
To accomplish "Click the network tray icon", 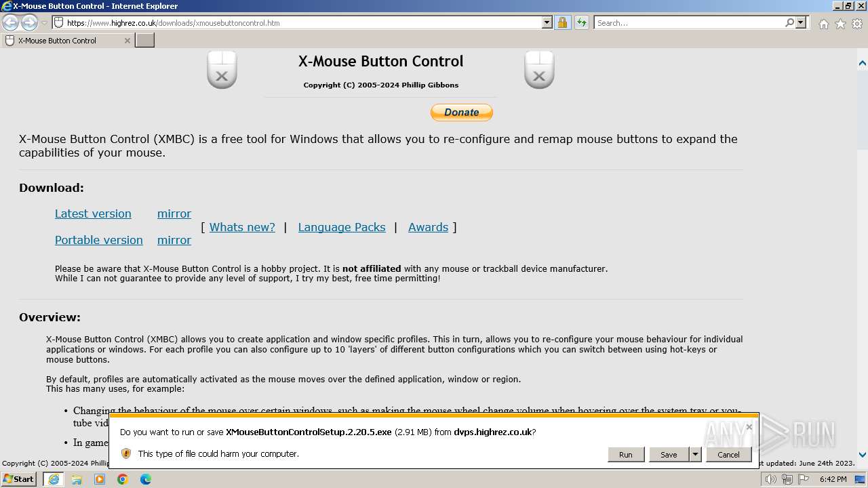I will point(787,480).
